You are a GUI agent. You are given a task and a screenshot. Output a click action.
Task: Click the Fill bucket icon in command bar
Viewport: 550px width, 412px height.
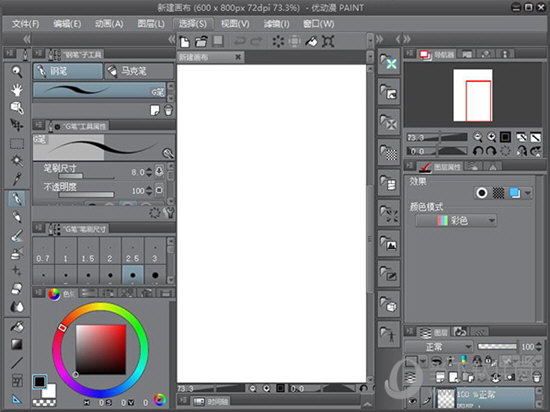pos(311,41)
